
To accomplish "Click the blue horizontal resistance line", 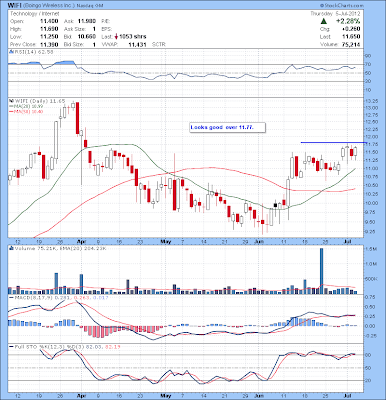I will click(x=333, y=143).
